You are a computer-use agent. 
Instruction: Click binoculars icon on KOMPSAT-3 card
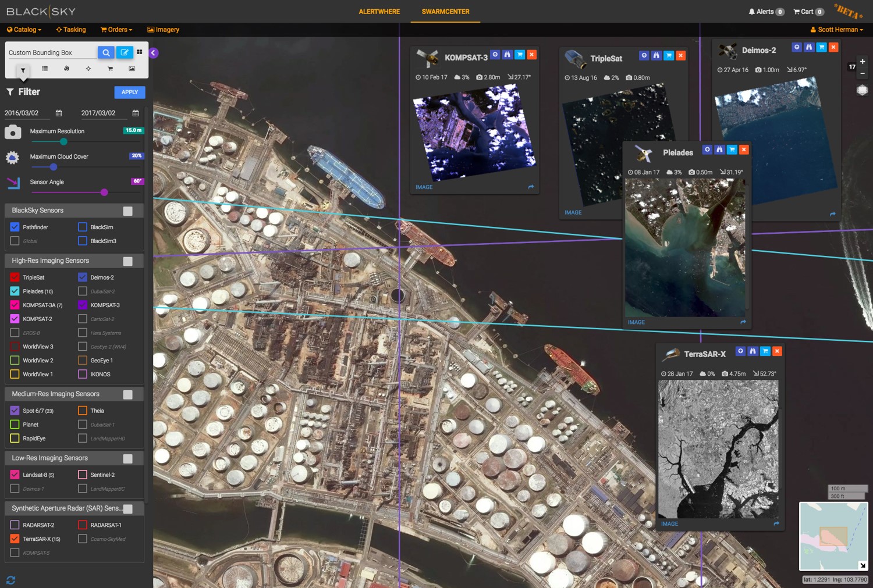pyautogui.click(x=508, y=55)
